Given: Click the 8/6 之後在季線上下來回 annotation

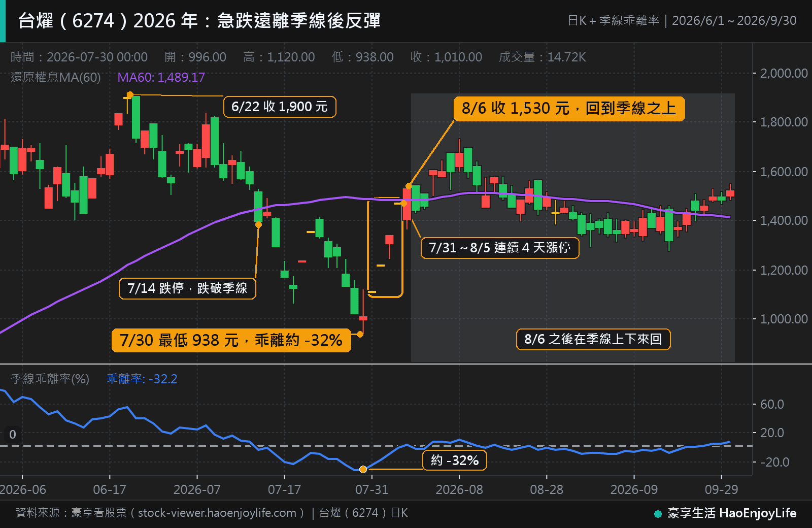Looking at the screenshot, I should (593, 339).
